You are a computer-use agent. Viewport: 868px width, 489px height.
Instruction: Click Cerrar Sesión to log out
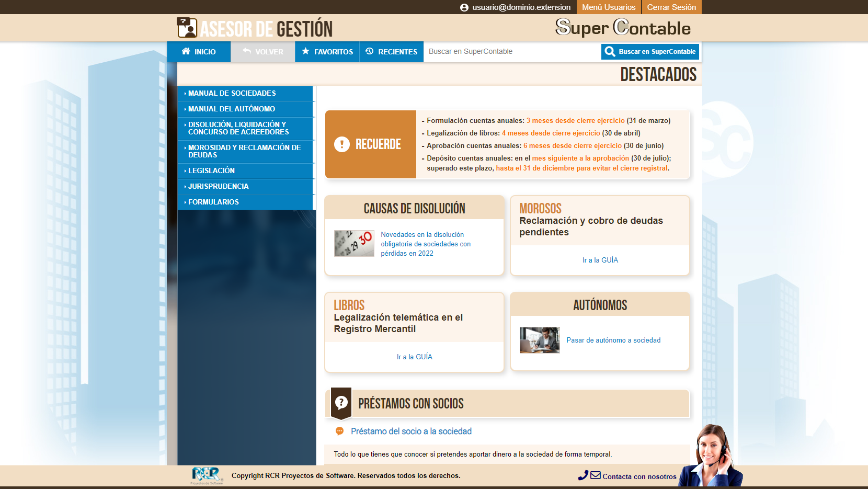tap(671, 7)
